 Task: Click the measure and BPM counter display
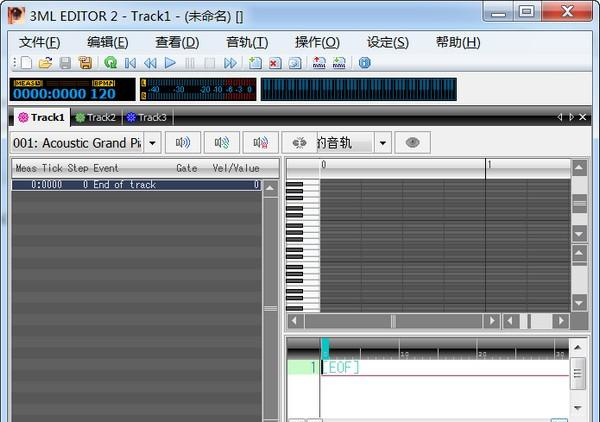click(72, 89)
